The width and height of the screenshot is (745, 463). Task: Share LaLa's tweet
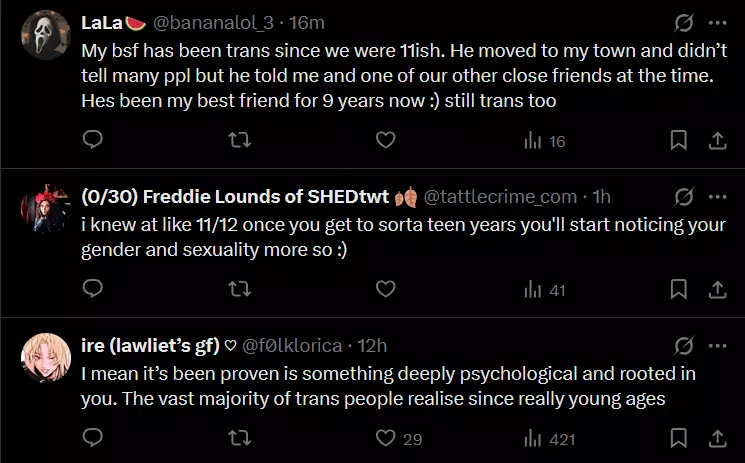pyautogui.click(x=717, y=141)
